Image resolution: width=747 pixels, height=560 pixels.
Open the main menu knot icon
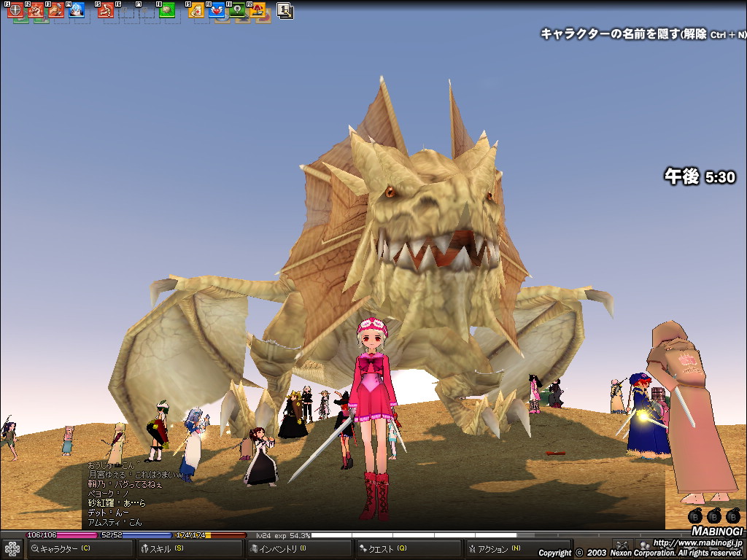(12, 549)
